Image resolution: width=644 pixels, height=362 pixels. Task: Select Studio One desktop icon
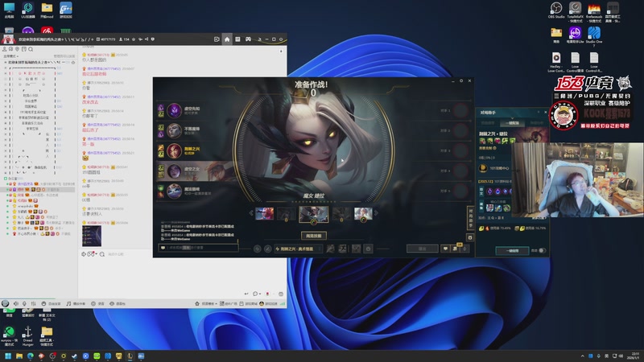point(594,35)
